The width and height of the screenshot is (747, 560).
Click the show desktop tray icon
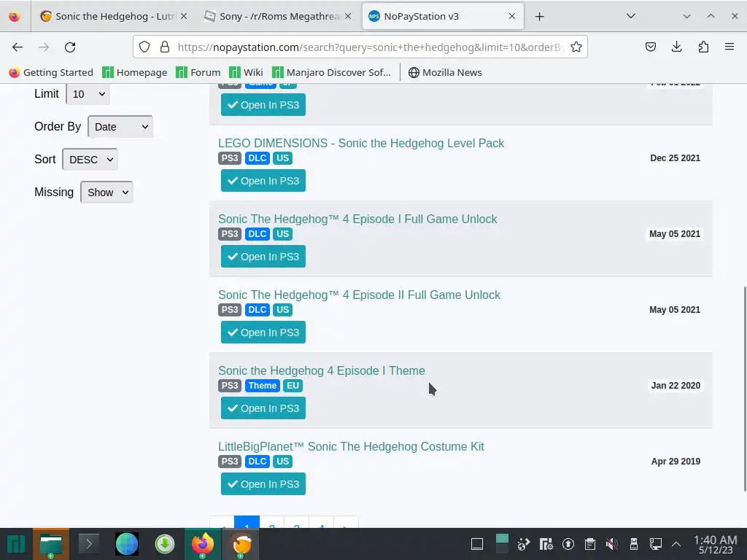pos(477,544)
